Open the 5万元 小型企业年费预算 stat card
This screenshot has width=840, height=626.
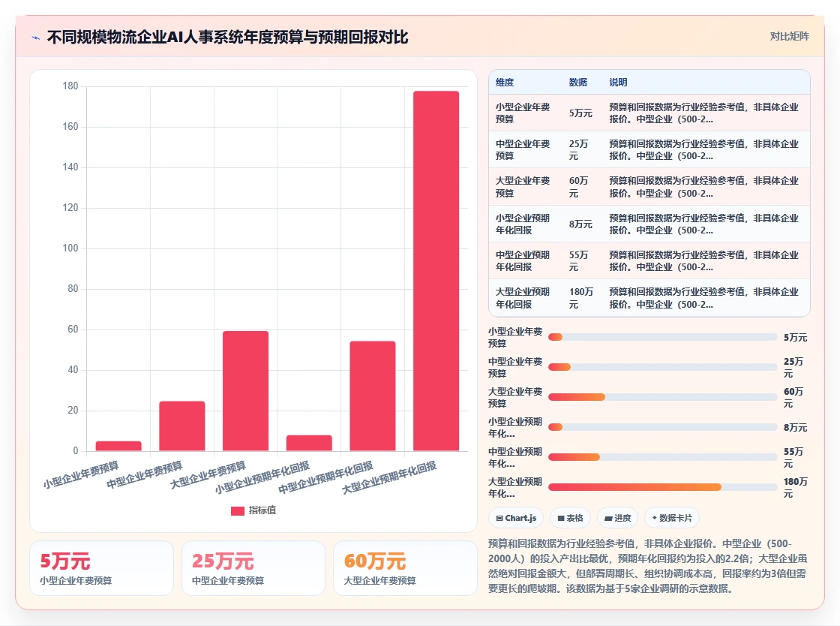click(102, 568)
